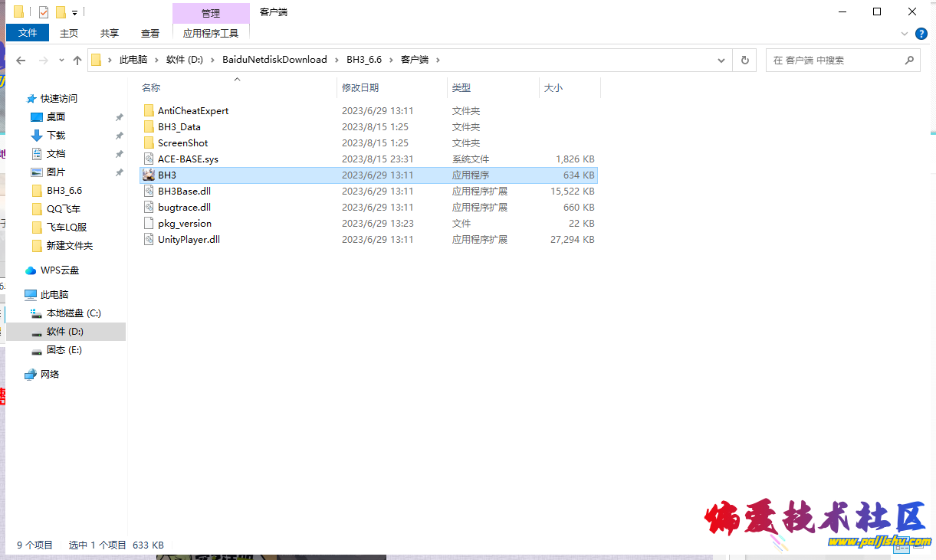Click the 27,294 KB size of UnityPlayer.dll
The height and width of the screenshot is (560, 936).
[573, 240]
